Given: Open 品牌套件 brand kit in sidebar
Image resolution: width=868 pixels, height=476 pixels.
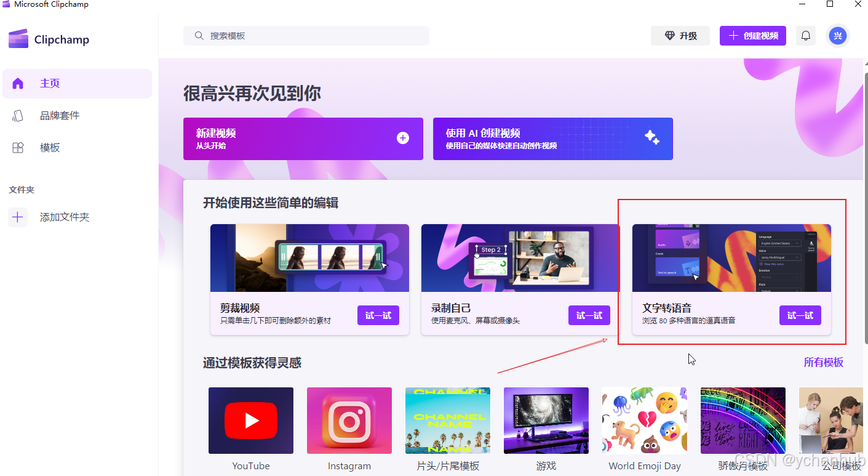Looking at the screenshot, I should (x=77, y=116).
